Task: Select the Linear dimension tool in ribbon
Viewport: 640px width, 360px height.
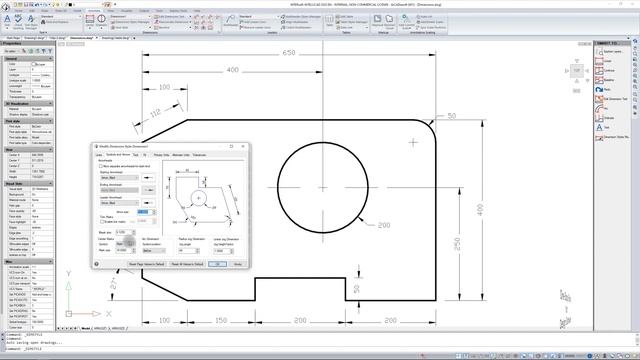Action: [x=90, y=22]
